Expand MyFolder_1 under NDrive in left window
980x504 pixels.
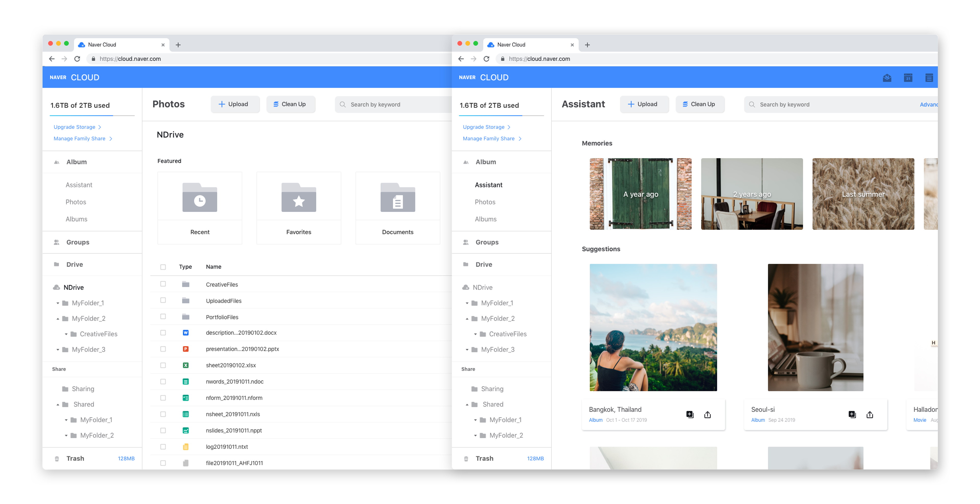58,303
